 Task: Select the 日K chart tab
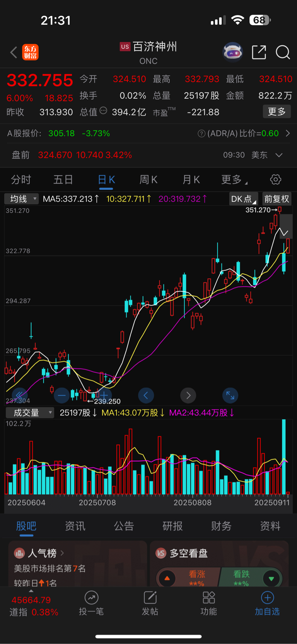click(106, 179)
